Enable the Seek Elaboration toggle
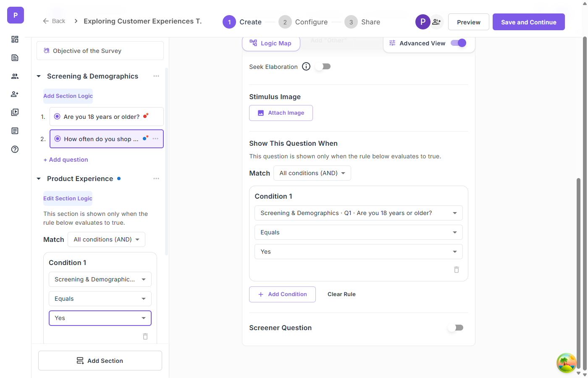Viewport: 588px width, 378px height. coord(323,67)
